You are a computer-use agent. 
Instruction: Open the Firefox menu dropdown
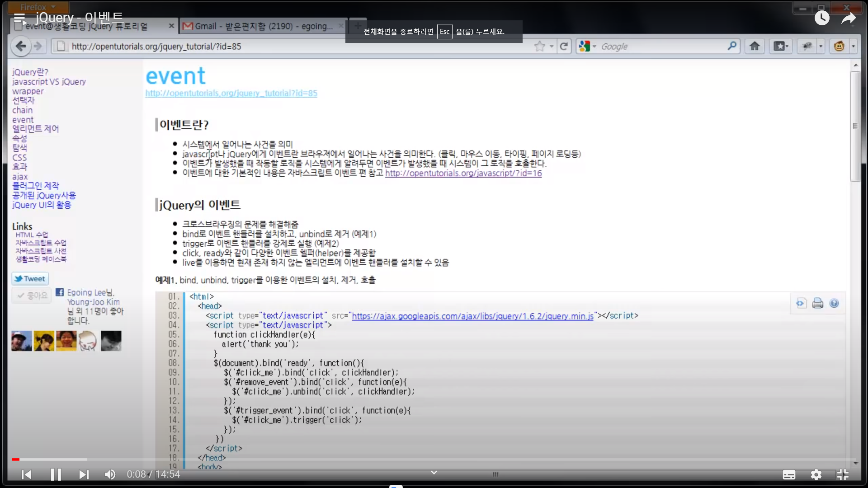click(38, 7)
